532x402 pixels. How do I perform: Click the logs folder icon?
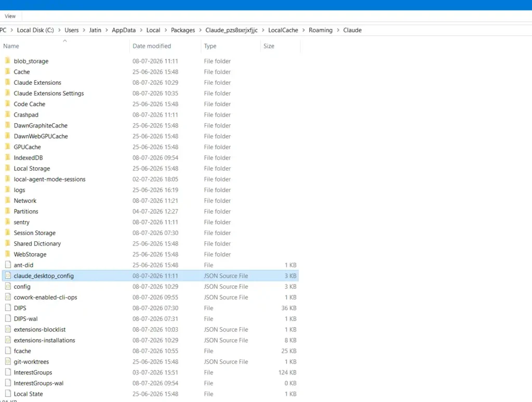[8, 190]
